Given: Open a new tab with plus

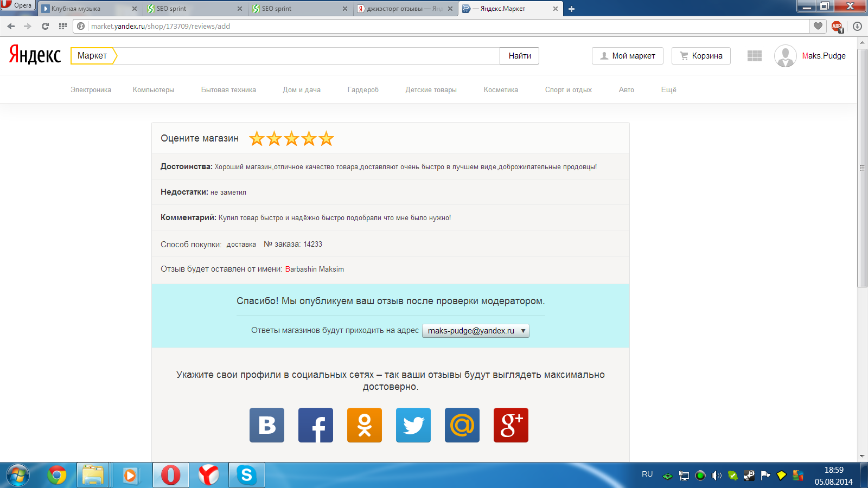Looking at the screenshot, I should click(x=571, y=9).
